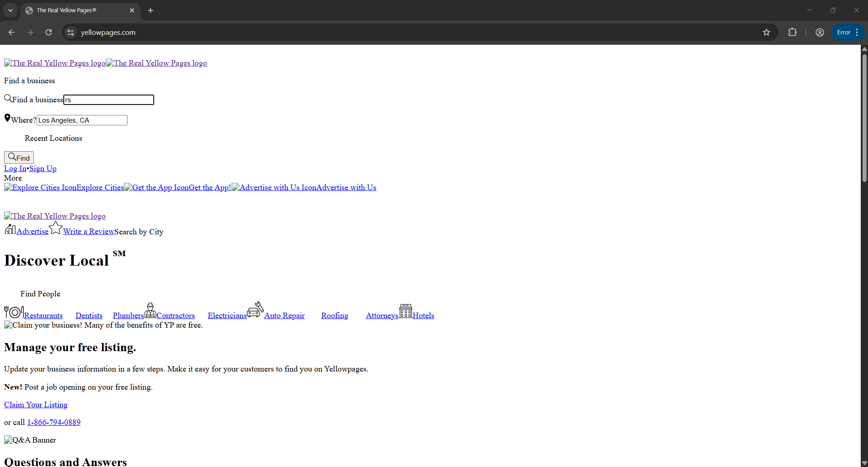The image size is (868, 467).
Task: Select the Hotels building icon
Action: pos(405,311)
